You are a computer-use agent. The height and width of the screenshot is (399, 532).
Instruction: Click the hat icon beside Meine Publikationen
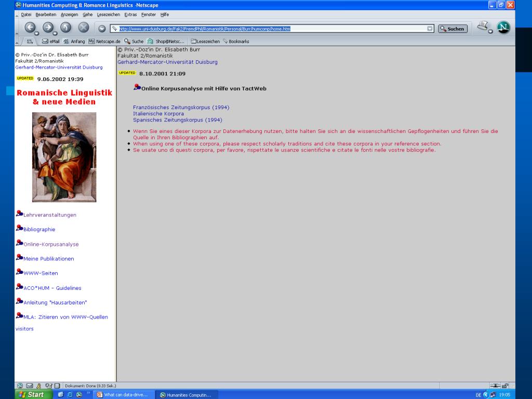pyautogui.click(x=19, y=257)
